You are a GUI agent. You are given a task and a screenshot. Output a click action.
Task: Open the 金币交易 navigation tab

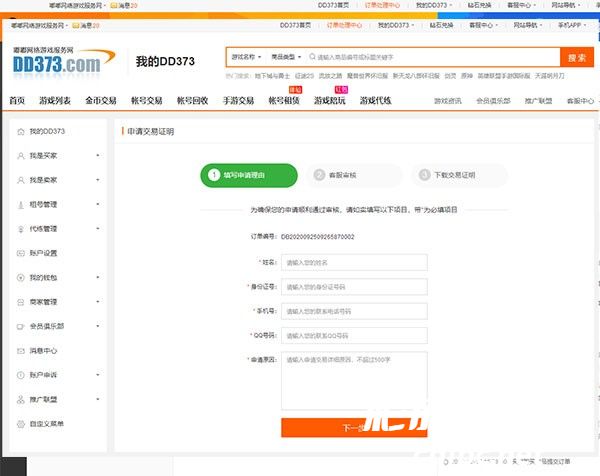(x=100, y=101)
